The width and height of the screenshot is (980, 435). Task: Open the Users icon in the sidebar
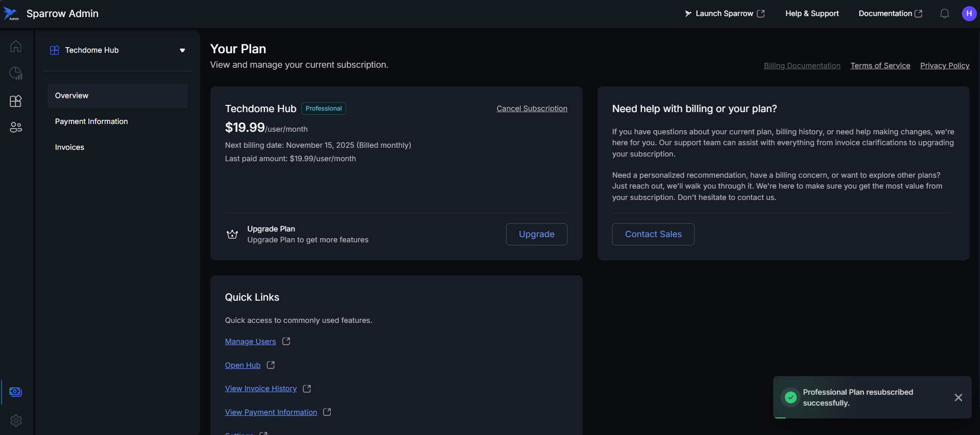[x=16, y=128]
